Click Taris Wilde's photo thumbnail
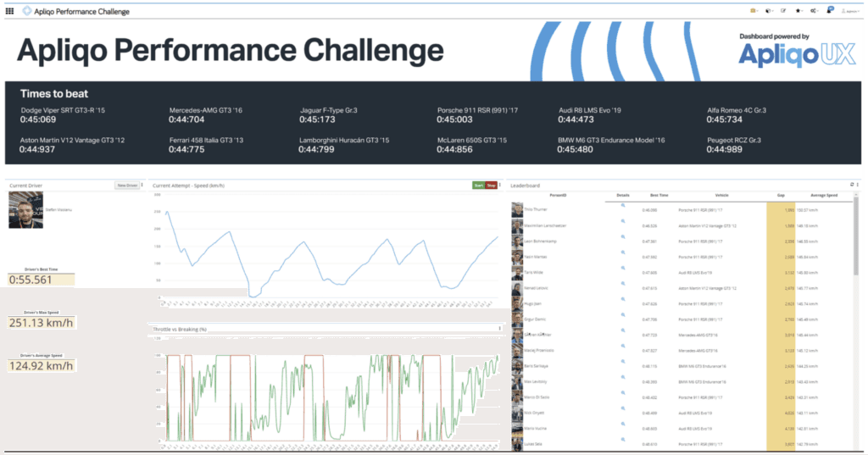This screenshot has width=868, height=455. pos(517,272)
